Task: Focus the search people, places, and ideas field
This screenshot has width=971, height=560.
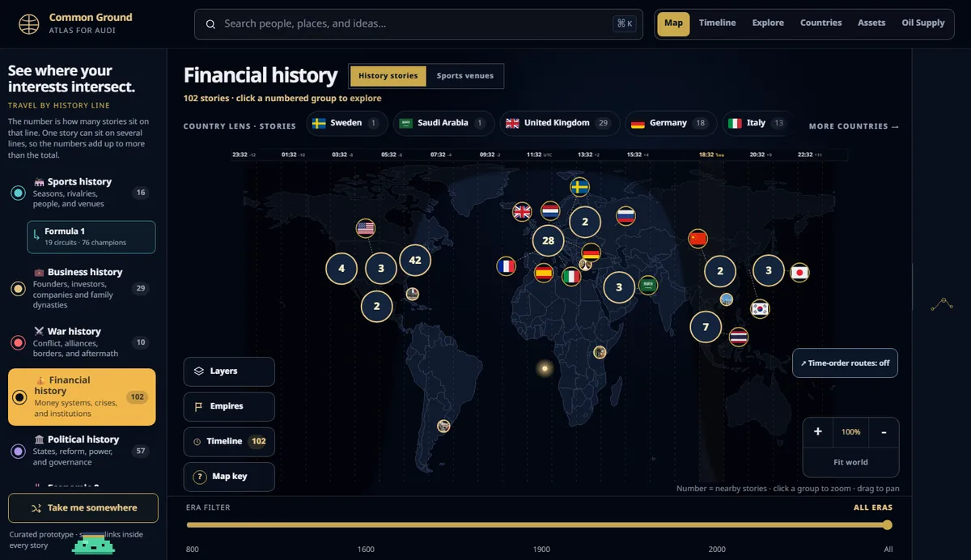Action: coord(417,24)
